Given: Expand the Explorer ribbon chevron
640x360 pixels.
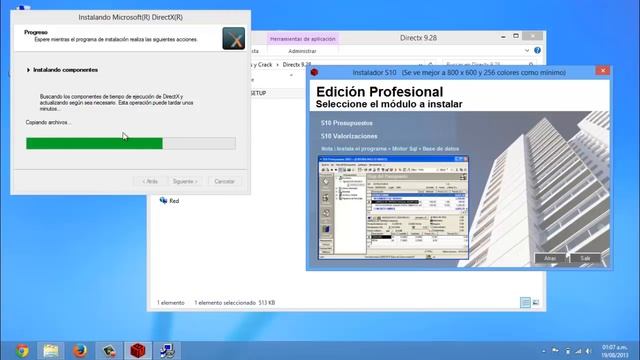Looking at the screenshot, I should coord(527,51).
